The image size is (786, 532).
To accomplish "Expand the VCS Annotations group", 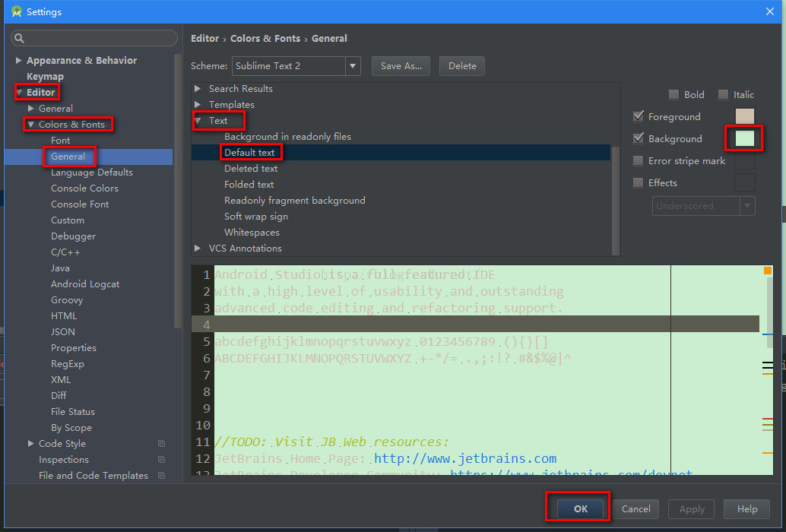I will pos(198,248).
